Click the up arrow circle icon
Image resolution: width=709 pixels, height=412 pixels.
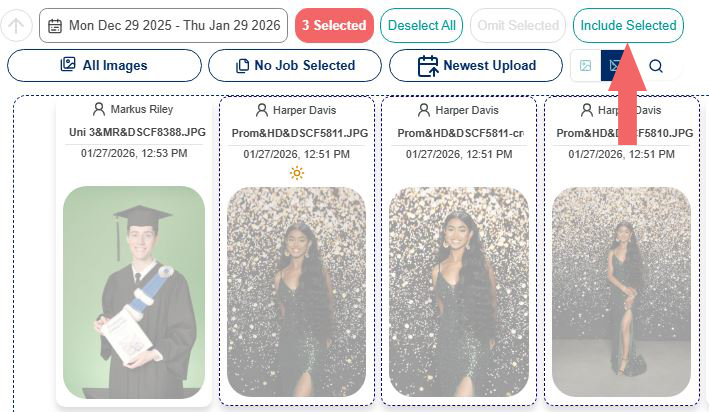coord(16,25)
